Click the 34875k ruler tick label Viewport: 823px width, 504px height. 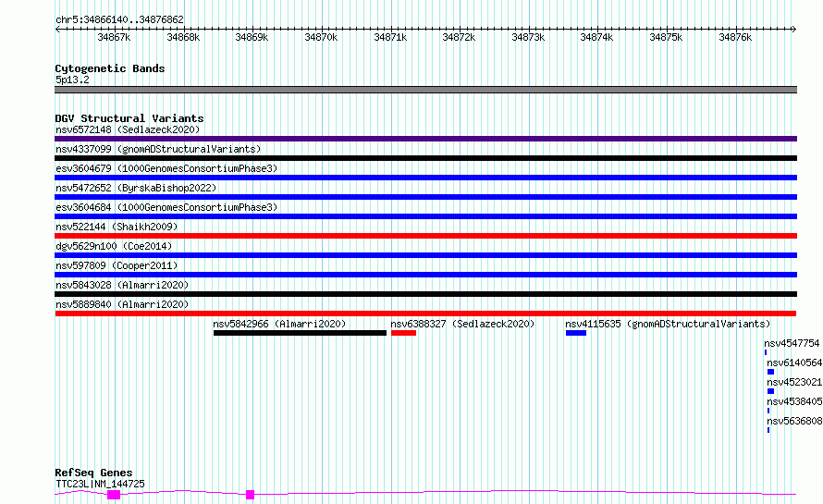coord(666,37)
